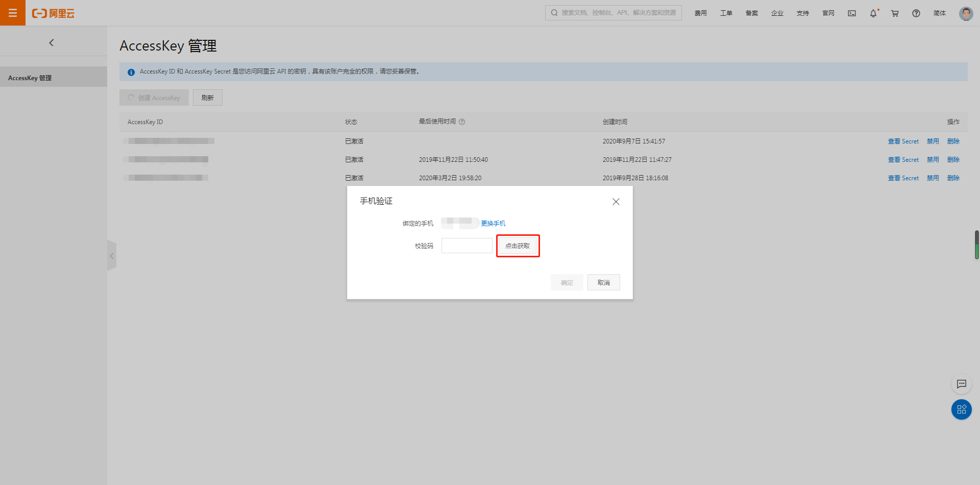Click the 状态 column header

tap(351, 122)
